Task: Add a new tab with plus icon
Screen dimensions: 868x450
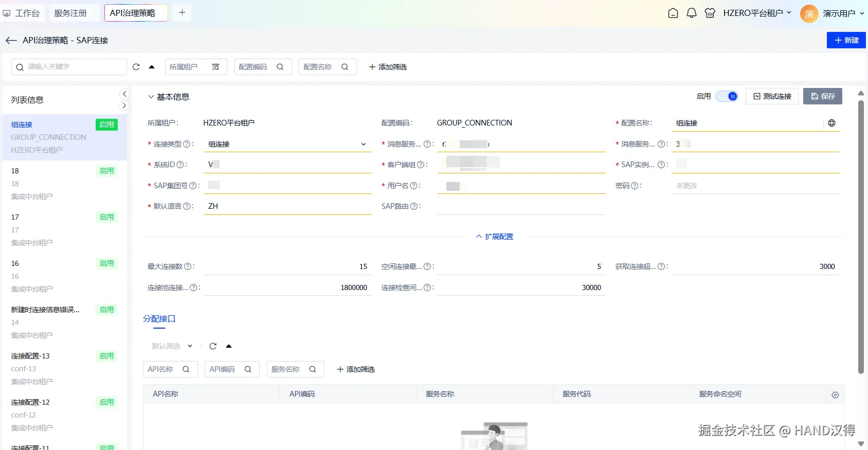Action: (x=182, y=13)
